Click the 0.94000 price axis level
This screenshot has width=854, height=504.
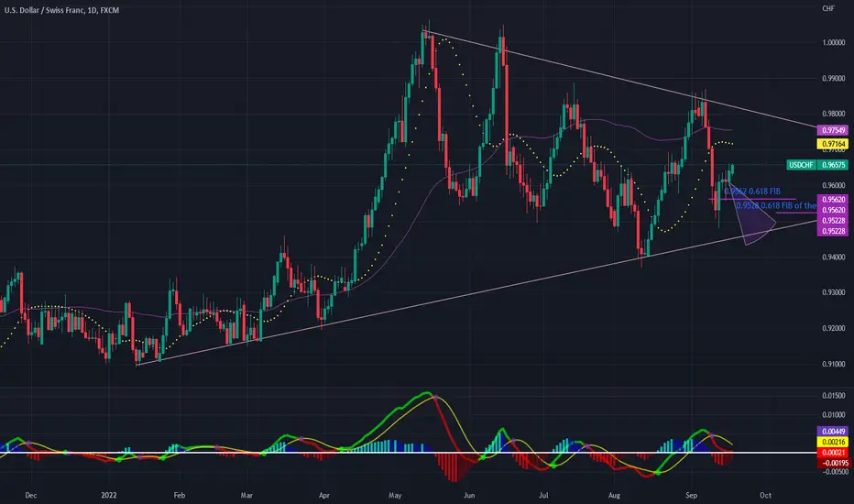coord(833,257)
